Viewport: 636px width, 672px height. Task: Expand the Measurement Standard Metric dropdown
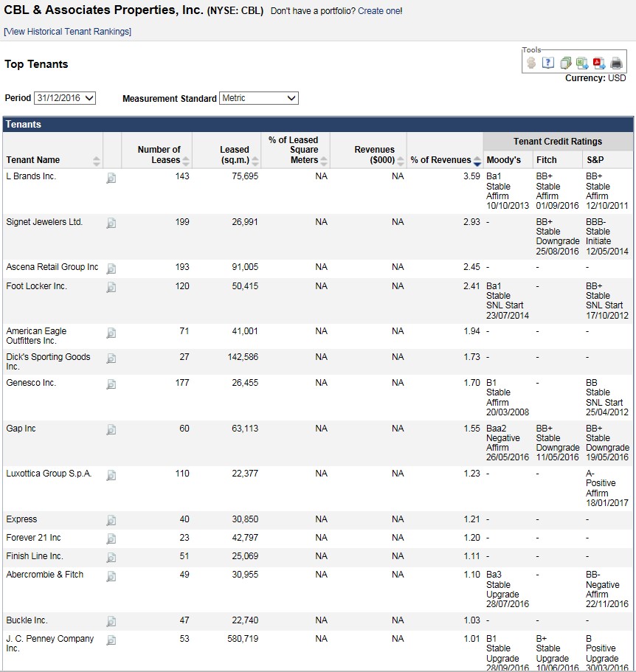(x=258, y=98)
